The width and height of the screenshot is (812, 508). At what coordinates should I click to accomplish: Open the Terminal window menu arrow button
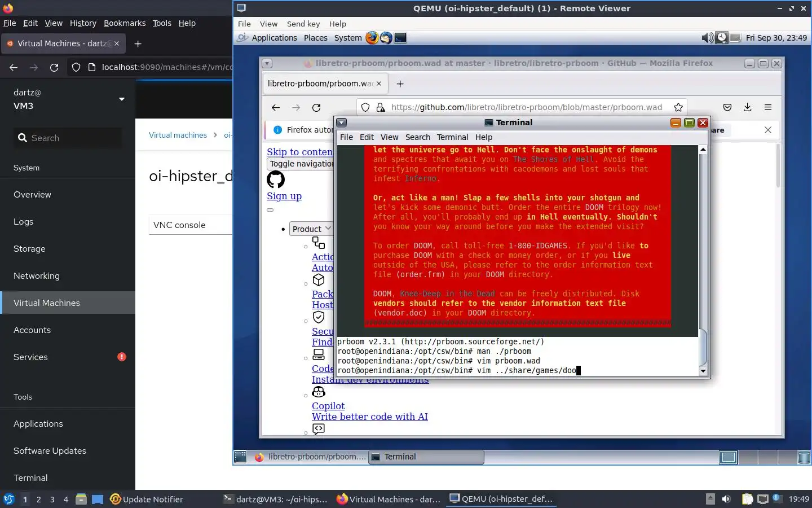tap(342, 122)
